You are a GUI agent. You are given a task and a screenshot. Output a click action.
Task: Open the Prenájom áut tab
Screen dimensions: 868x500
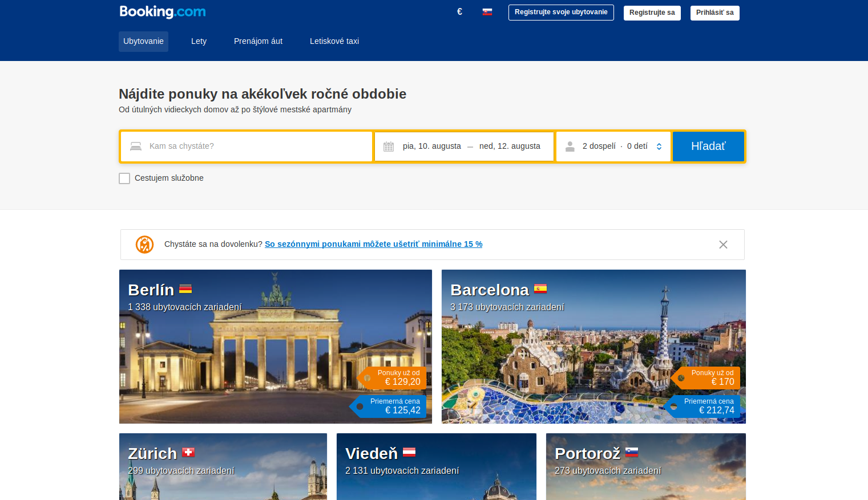258,42
